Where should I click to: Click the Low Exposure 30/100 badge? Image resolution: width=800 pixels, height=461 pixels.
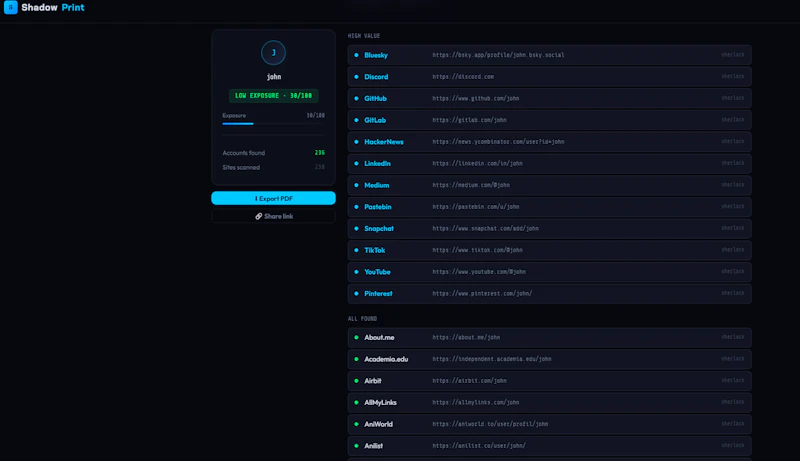pos(273,95)
